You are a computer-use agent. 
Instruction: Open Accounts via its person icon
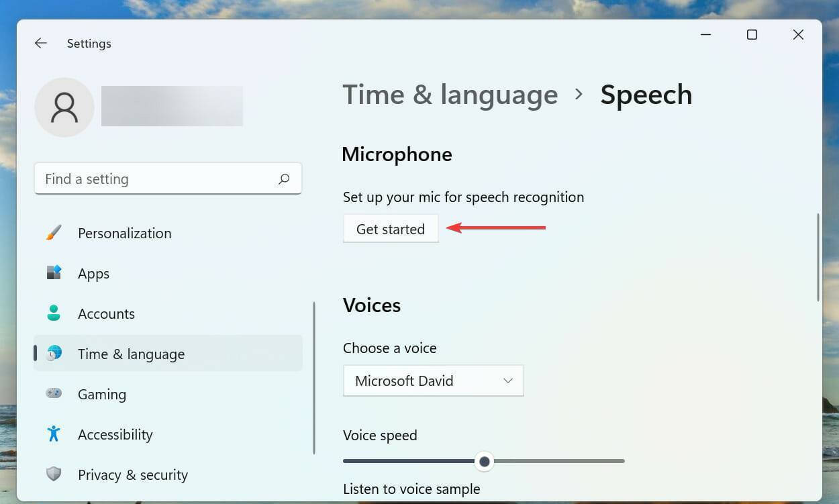[x=54, y=313]
